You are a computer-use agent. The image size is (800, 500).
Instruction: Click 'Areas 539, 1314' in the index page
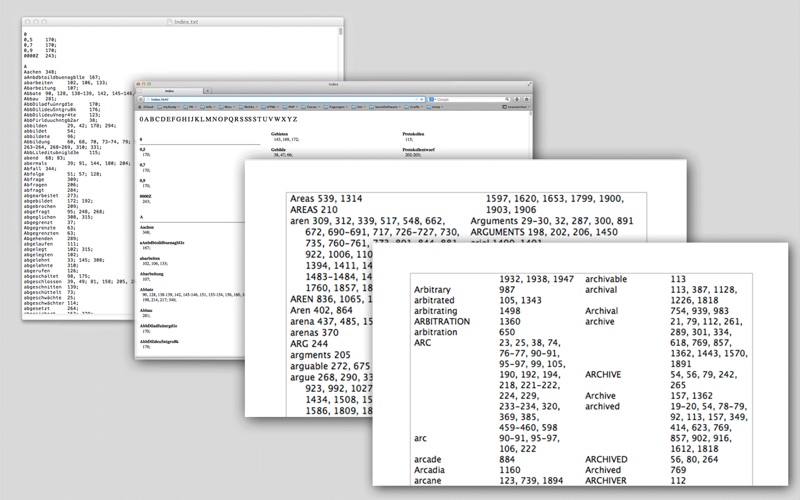tap(326, 198)
